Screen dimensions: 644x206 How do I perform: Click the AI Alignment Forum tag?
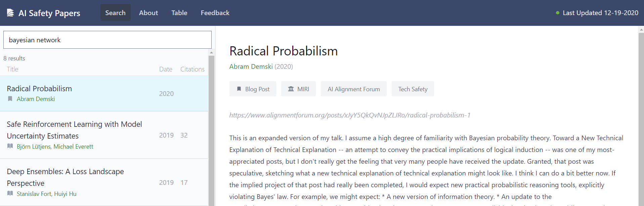pos(354,89)
